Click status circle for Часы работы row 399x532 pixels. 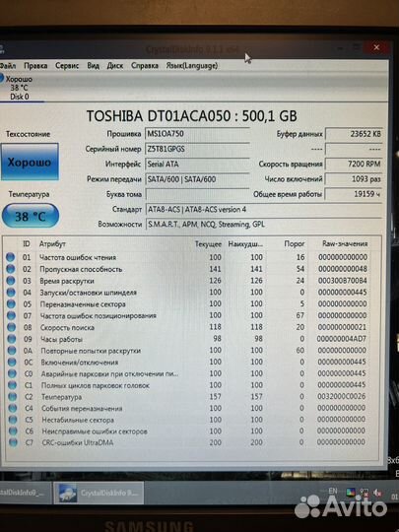coord(12,339)
